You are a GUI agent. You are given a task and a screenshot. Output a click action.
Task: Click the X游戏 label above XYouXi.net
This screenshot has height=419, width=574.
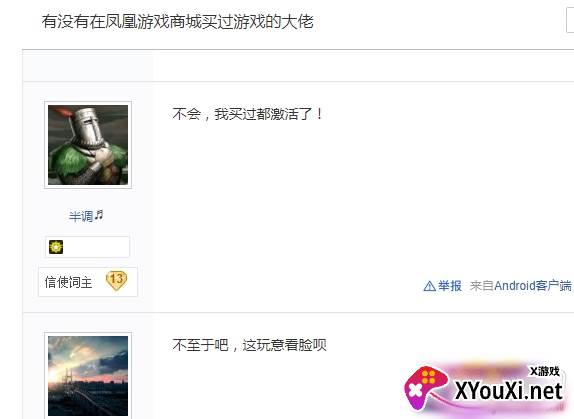pyautogui.click(x=545, y=371)
